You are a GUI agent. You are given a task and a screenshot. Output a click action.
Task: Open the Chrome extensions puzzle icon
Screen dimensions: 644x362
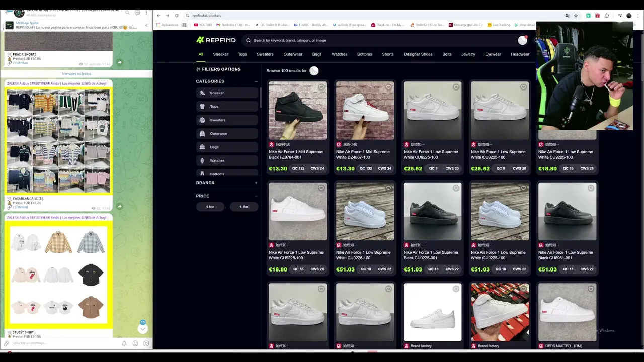click(607, 16)
